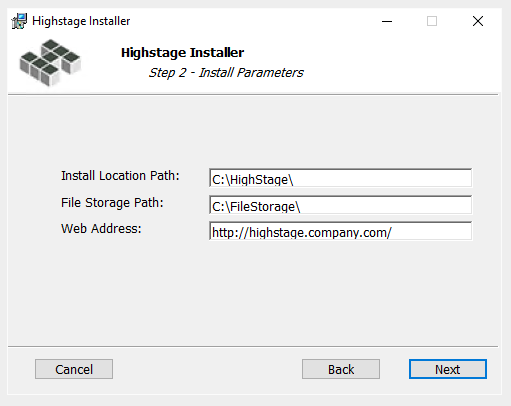Click the Web Address label
511x406 pixels.
pos(101,229)
